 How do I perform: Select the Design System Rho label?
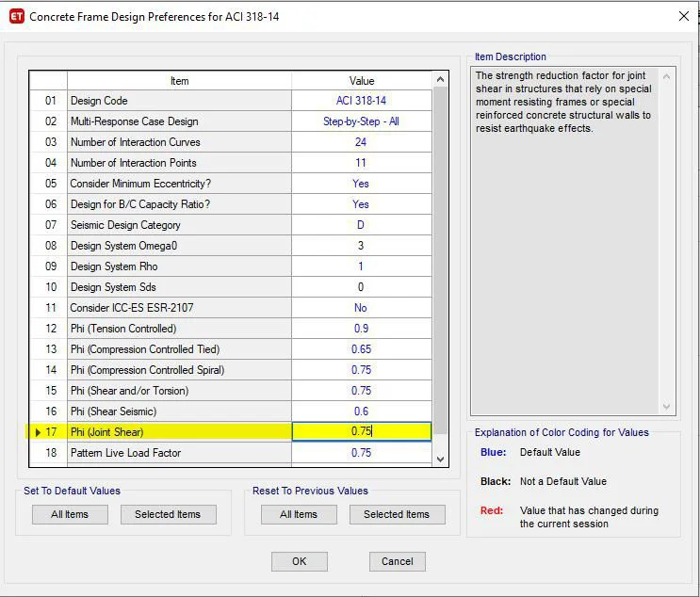tap(114, 266)
